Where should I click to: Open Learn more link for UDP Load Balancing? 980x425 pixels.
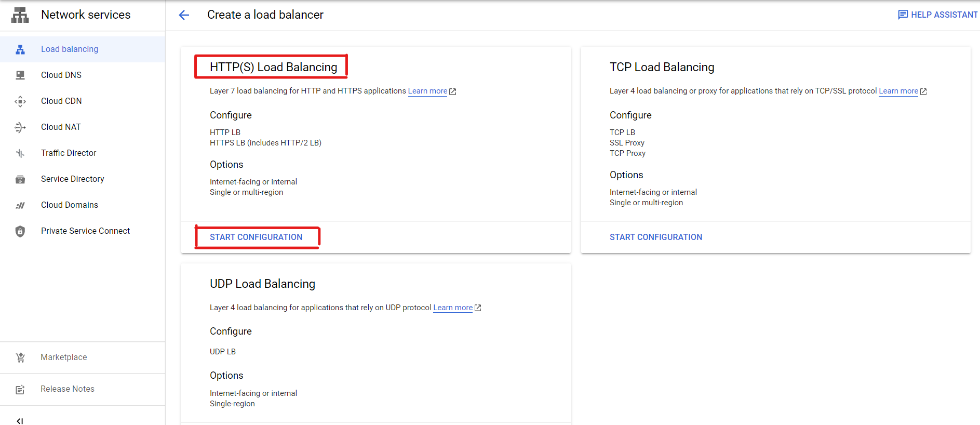pos(453,308)
